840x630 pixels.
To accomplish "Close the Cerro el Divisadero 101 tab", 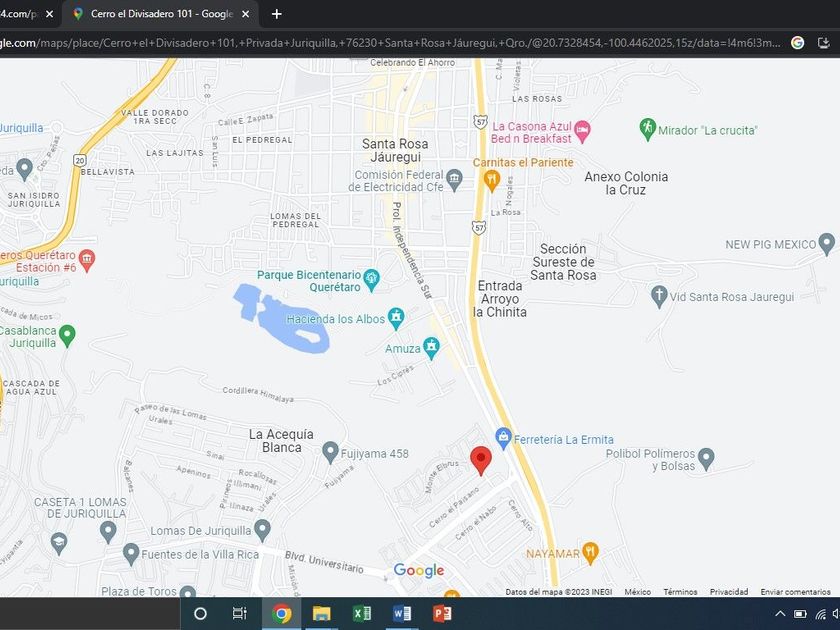I will coord(245,14).
